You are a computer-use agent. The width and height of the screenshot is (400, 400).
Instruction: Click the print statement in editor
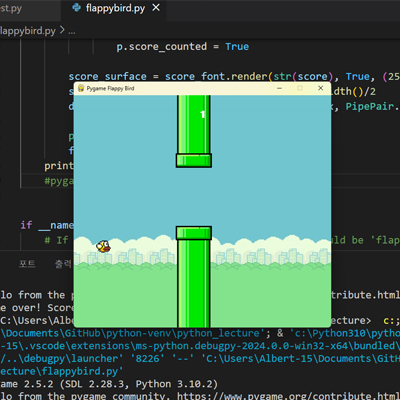pyautogui.click(x=59, y=166)
